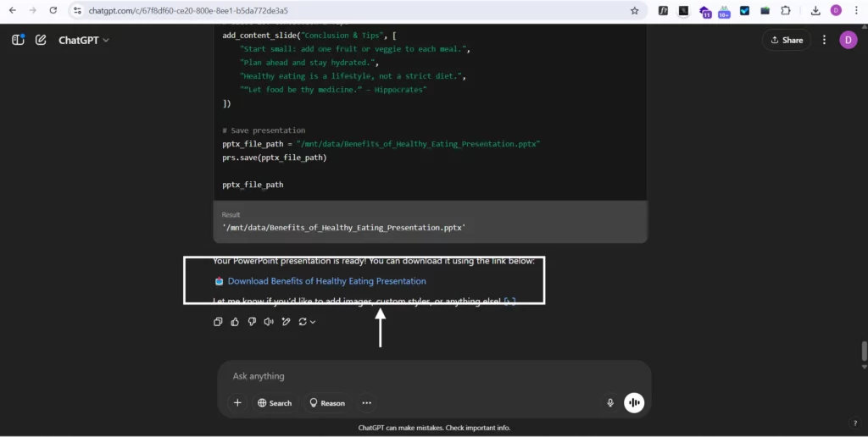Bookmark this page with the star
Screen dimensions: 868x437
coord(634,11)
